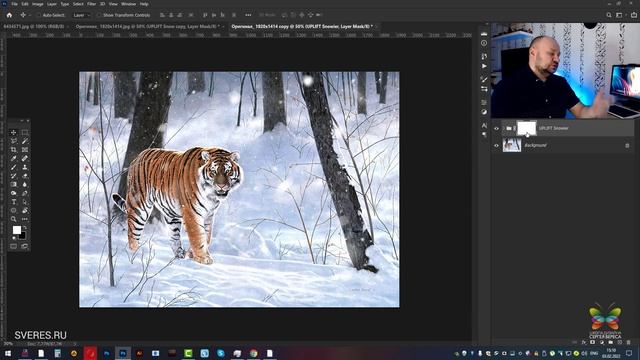
Task: Select the Zoom tool
Action: (x=13, y=219)
